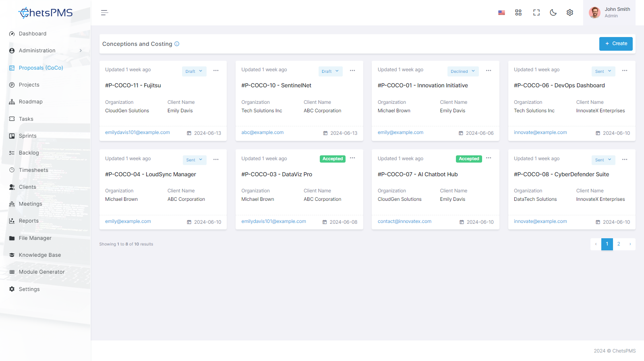The height and width of the screenshot is (361, 644).
Task: Open proposal #P-COCO-04 - LoudSync Manager
Action: pos(151,174)
